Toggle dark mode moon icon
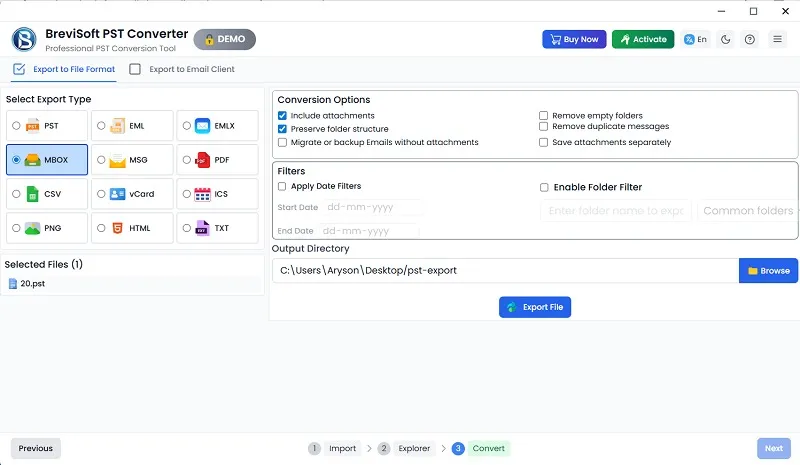Image resolution: width=800 pixels, height=465 pixels. (x=725, y=40)
